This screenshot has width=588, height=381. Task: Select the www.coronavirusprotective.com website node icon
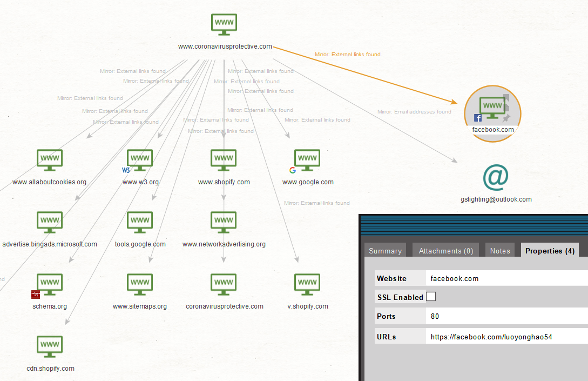[224, 24]
